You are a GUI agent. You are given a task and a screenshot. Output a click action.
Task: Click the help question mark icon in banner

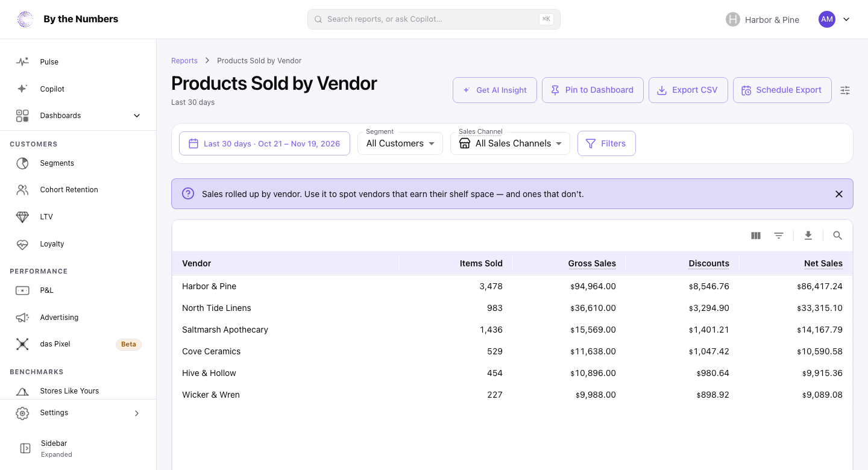(x=188, y=194)
